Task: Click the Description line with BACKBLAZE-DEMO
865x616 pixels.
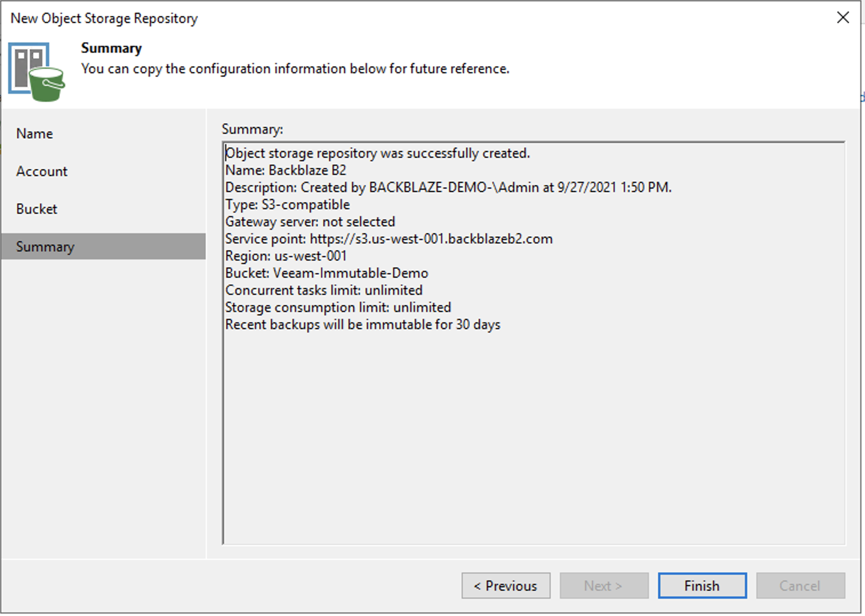Action: point(448,187)
